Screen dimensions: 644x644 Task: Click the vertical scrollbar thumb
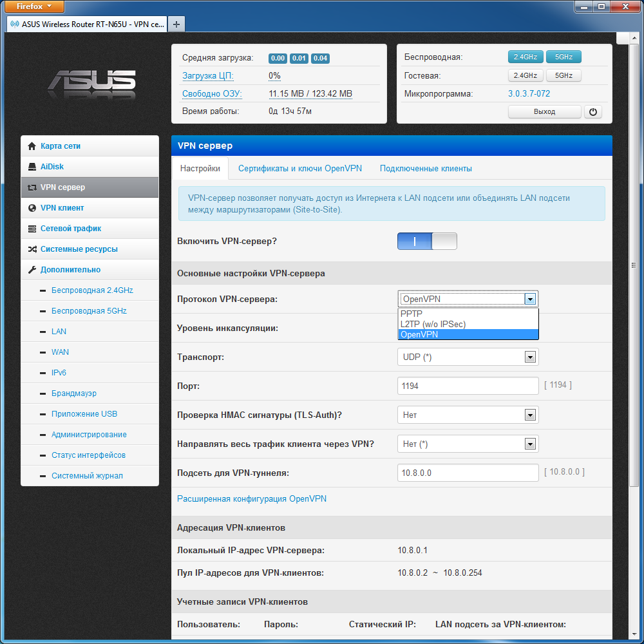pos(634,266)
